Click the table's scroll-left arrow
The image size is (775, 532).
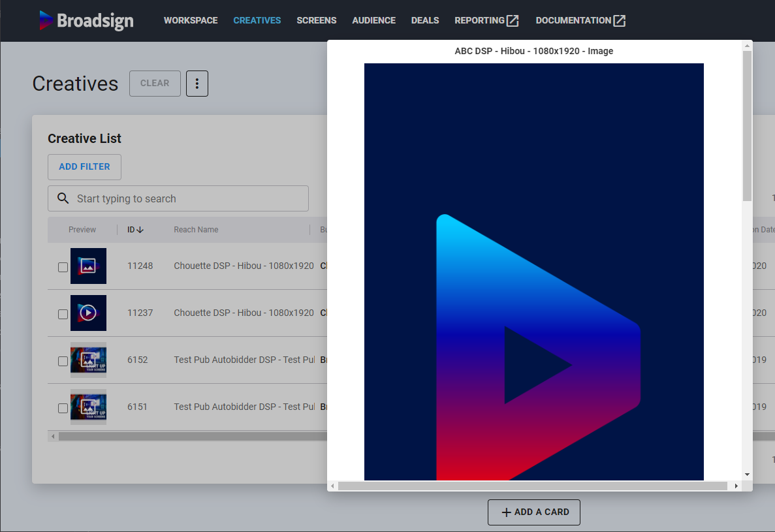pos(53,436)
